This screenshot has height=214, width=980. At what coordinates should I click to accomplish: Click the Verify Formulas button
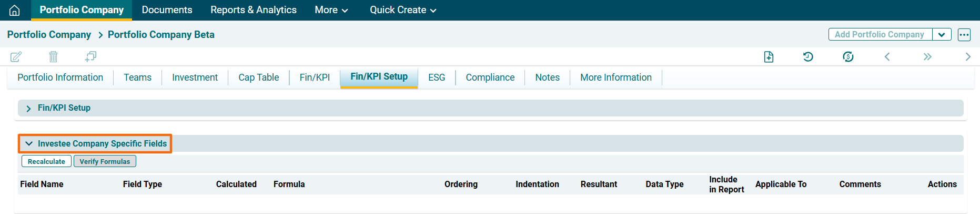105,161
